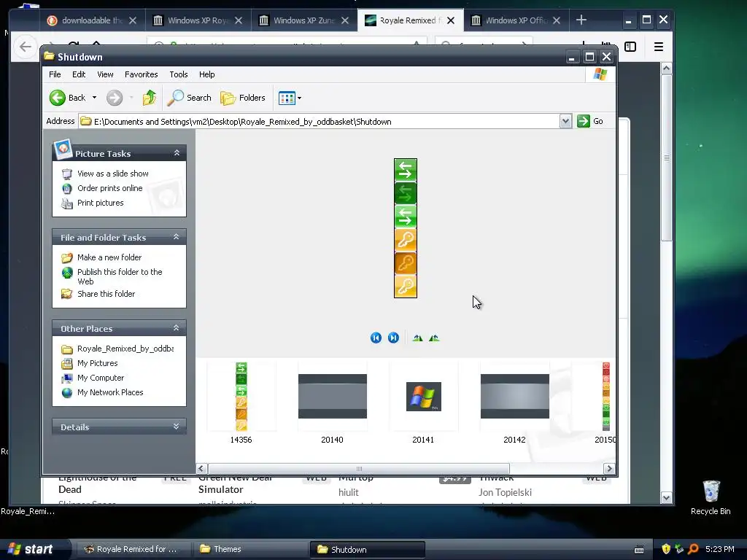The image size is (747, 560).
Task: Click the Rotate Clockwise icon
Action: (x=418, y=338)
